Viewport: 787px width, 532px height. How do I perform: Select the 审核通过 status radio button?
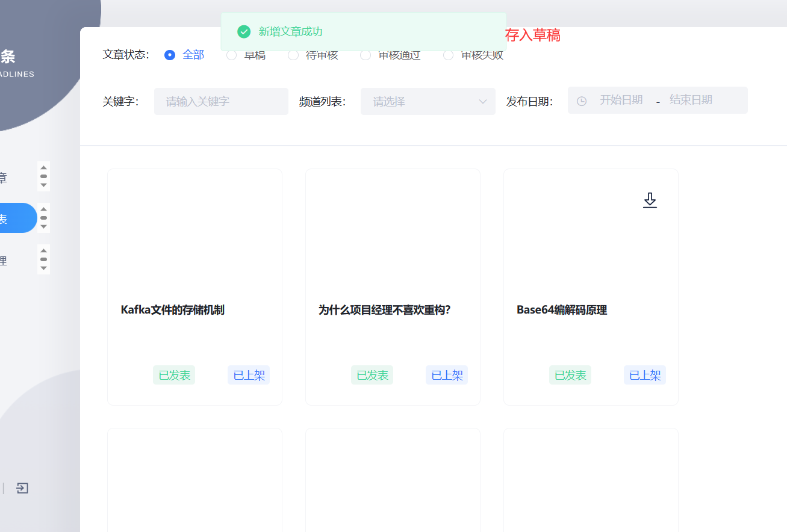coord(366,55)
